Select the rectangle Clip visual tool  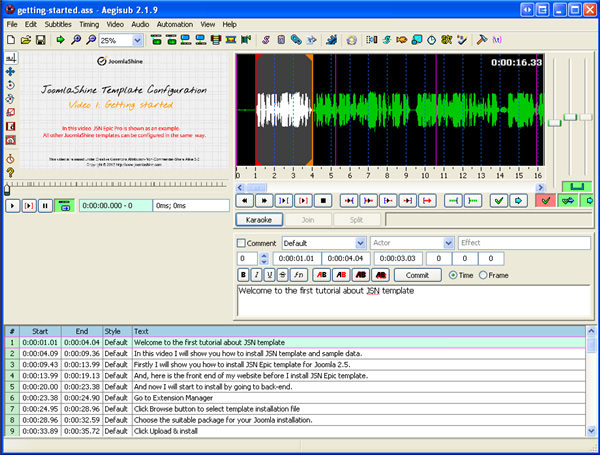(11, 126)
